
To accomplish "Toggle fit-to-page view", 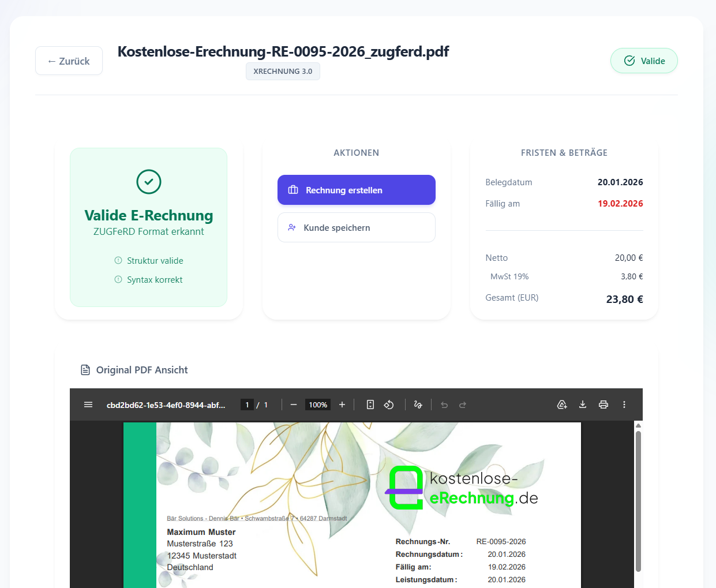I will [370, 405].
